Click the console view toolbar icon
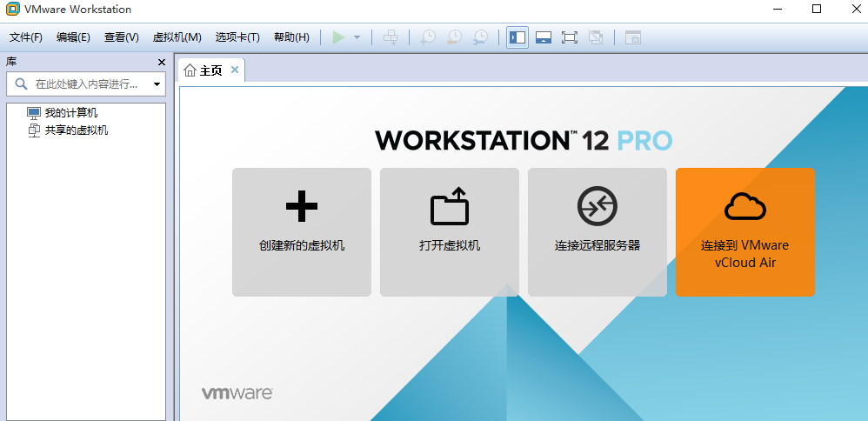The height and width of the screenshot is (421, 868). pos(632,37)
